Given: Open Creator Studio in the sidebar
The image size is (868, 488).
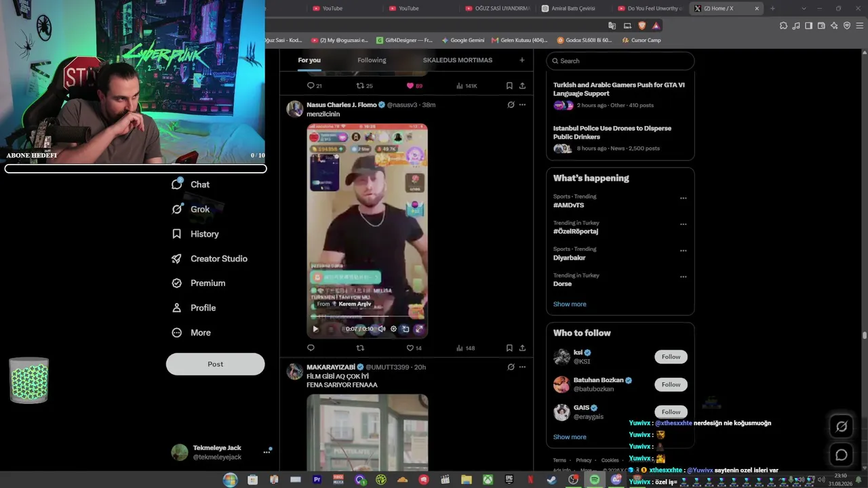Looking at the screenshot, I should pos(210,259).
